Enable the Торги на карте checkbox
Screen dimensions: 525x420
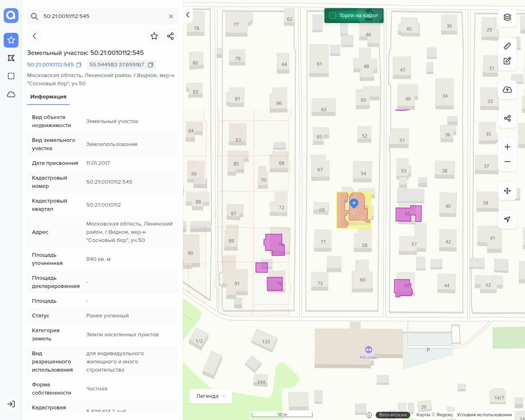tap(333, 16)
